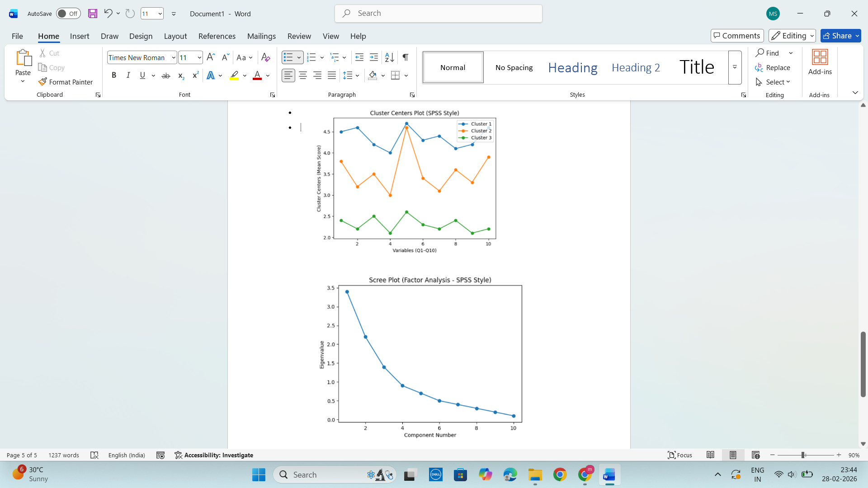This screenshot has width=868, height=488.
Task: Open the References tab
Action: [x=217, y=36]
